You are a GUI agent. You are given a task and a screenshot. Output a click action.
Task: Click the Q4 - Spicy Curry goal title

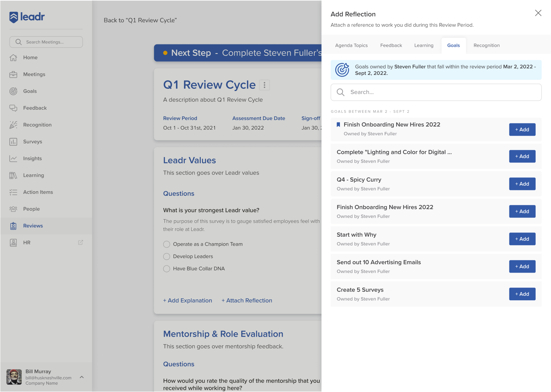pyautogui.click(x=359, y=180)
